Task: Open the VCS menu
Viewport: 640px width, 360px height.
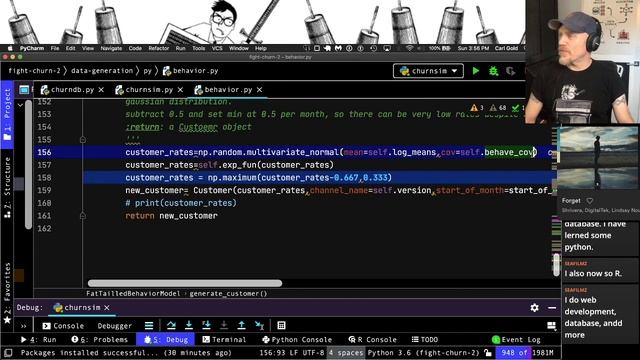Action: [217, 48]
